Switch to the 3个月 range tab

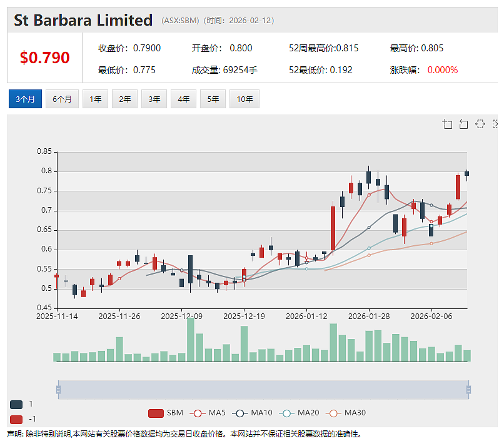(25, 99)
